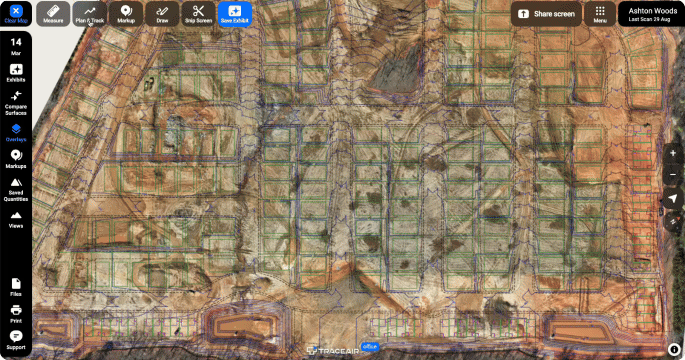Open Compare Surfaces
This screenshot has width=685, height=360.
coord(16,103)
